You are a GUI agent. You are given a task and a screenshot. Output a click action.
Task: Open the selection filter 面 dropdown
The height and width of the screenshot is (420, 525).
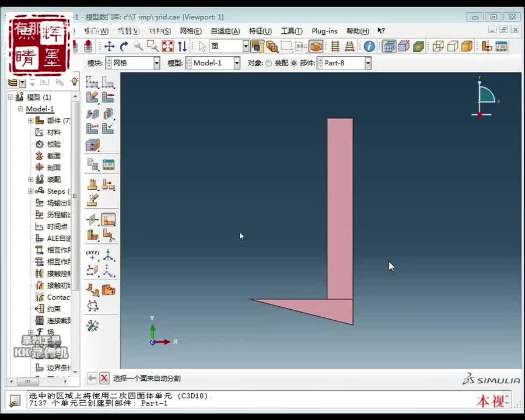pyautogui.click(x=246, y=46)
